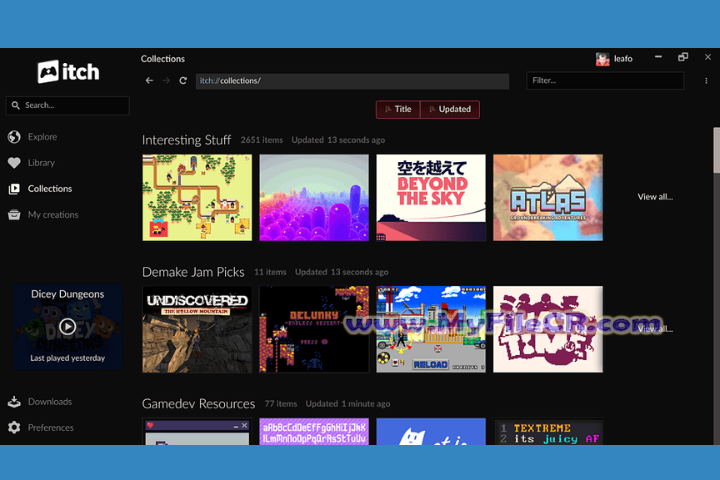Image resolution: width=720 pixels, height=480 pixels.
Task: Play Dicey Dungeons via play button
Action: coord(68,327)
